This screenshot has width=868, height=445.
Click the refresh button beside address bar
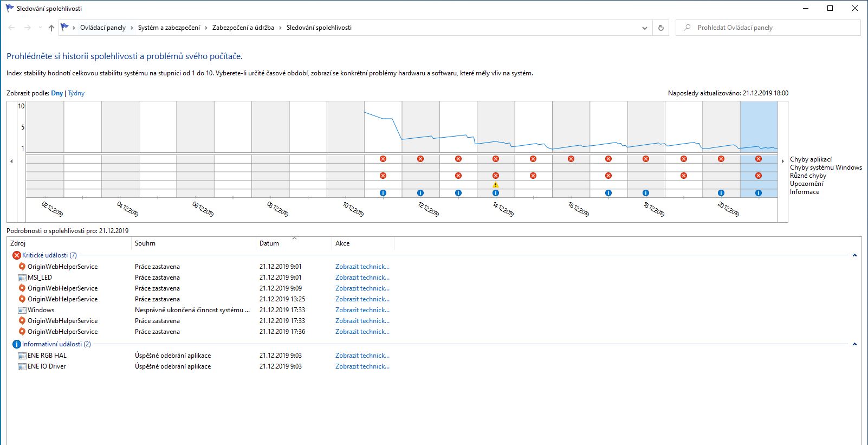pos(660,28)
